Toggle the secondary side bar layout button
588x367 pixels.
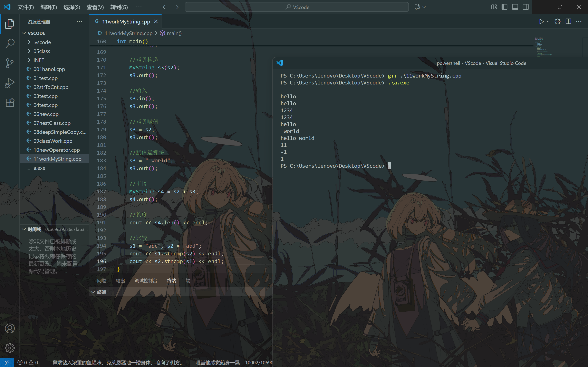[x=526, y=7]
